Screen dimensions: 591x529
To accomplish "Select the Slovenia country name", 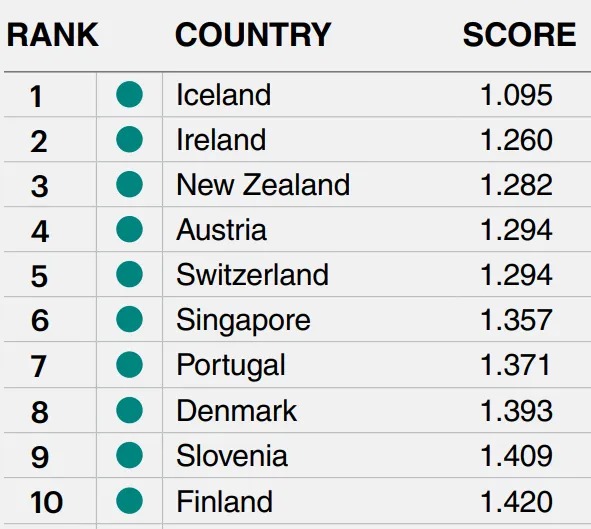I will (x=232, y=456).
